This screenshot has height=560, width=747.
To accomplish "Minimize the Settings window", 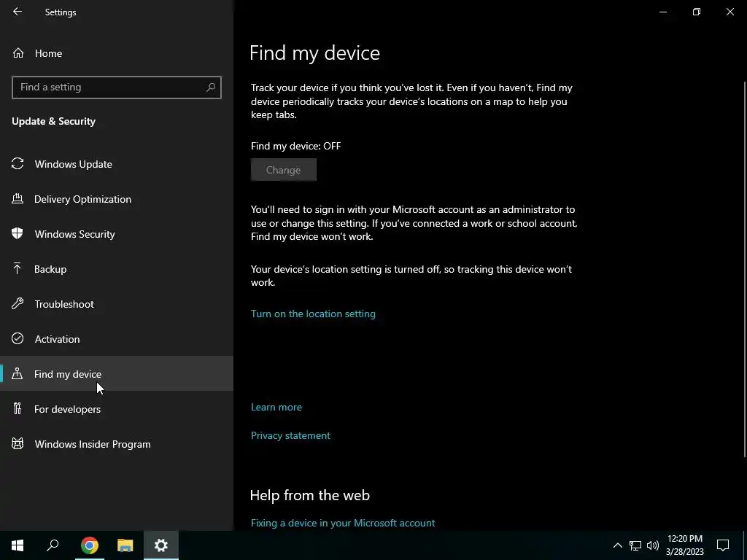I will point(662,12).
